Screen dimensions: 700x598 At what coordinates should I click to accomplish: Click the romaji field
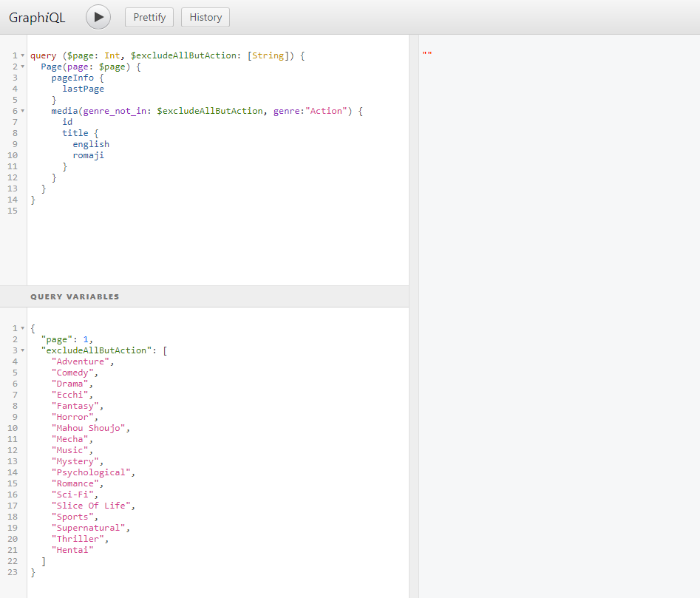tap(89, 155)
